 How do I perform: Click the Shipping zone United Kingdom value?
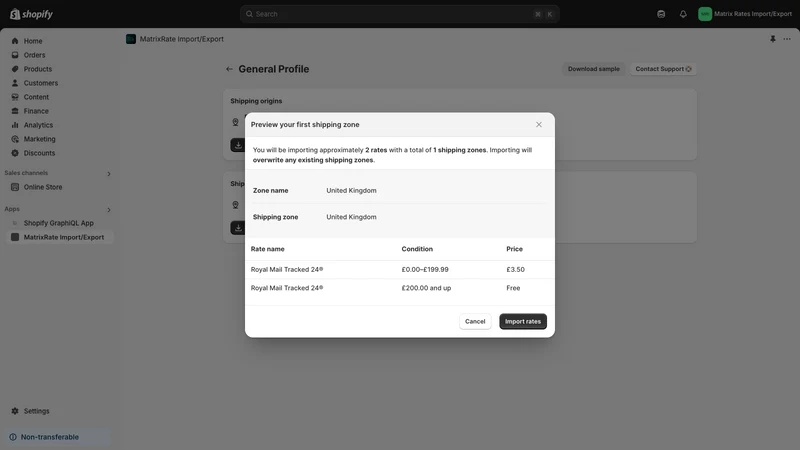352,217
